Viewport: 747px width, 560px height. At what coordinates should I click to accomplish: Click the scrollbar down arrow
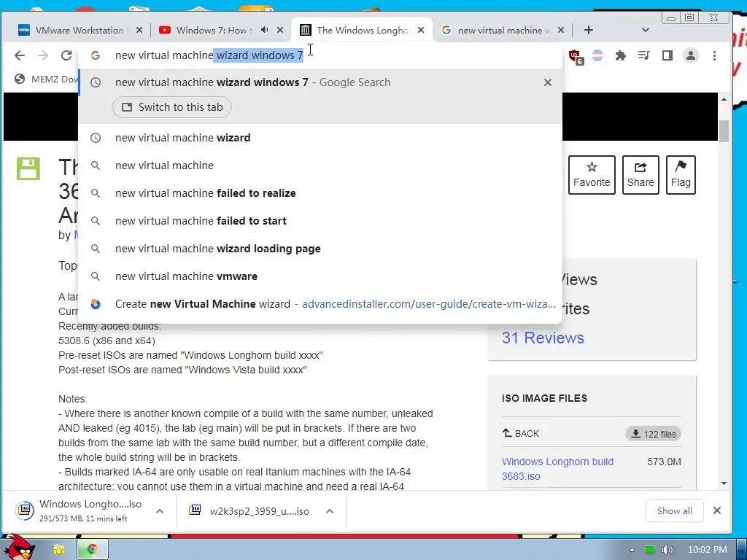point(724,483)
